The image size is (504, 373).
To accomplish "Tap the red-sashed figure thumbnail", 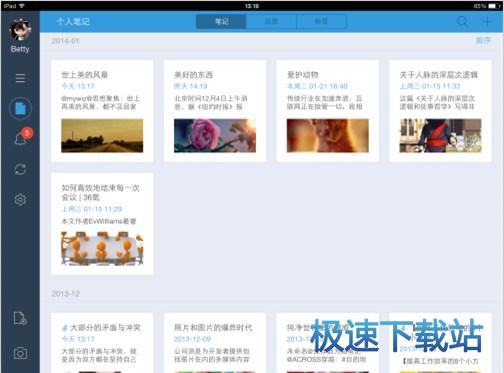I will coord(440,136).
